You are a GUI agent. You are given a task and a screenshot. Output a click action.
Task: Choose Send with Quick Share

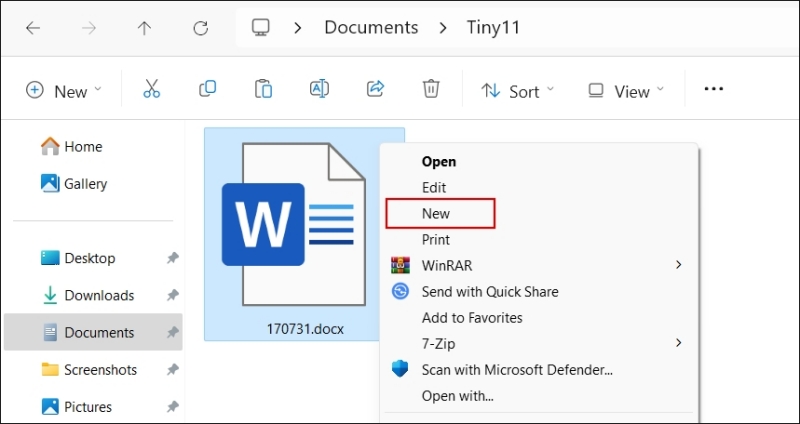pyautogui.click(x=490, y=292)
